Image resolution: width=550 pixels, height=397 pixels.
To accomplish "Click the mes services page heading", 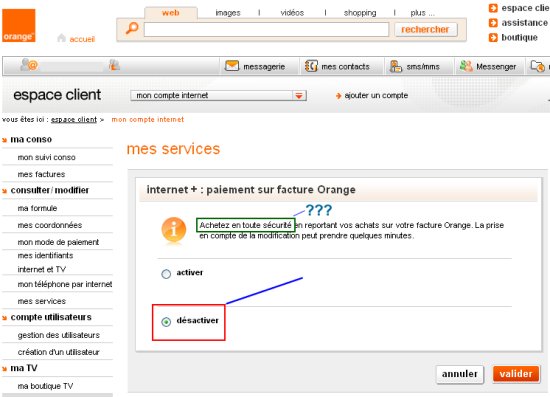I will [173, 149].
